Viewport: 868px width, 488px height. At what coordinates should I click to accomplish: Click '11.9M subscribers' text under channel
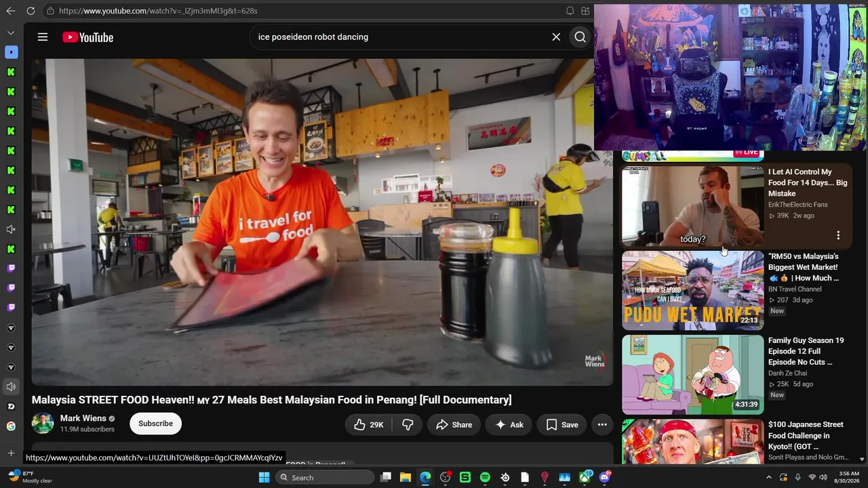pyautogui.click(x=87, y=430)
